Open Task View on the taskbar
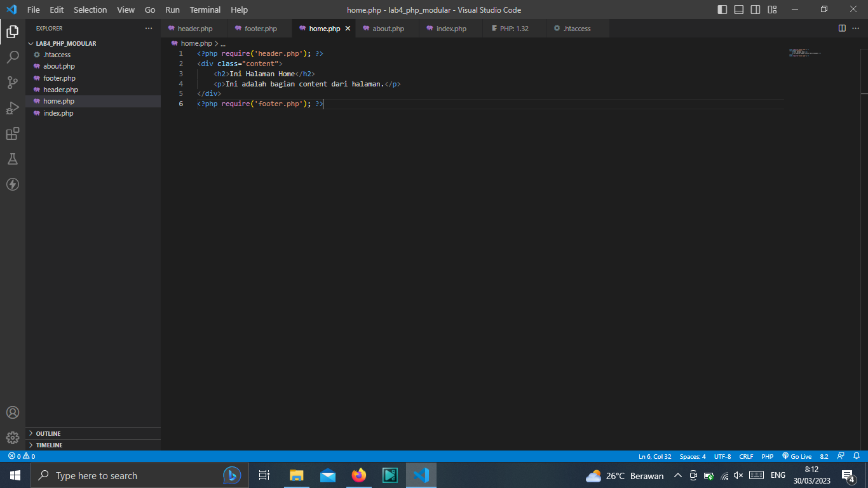Screen dimensions: 868x488 264,475
